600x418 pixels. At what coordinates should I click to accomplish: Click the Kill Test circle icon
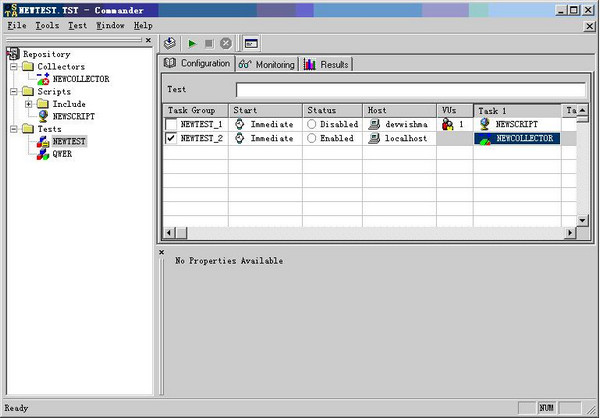tap(226, 44)
